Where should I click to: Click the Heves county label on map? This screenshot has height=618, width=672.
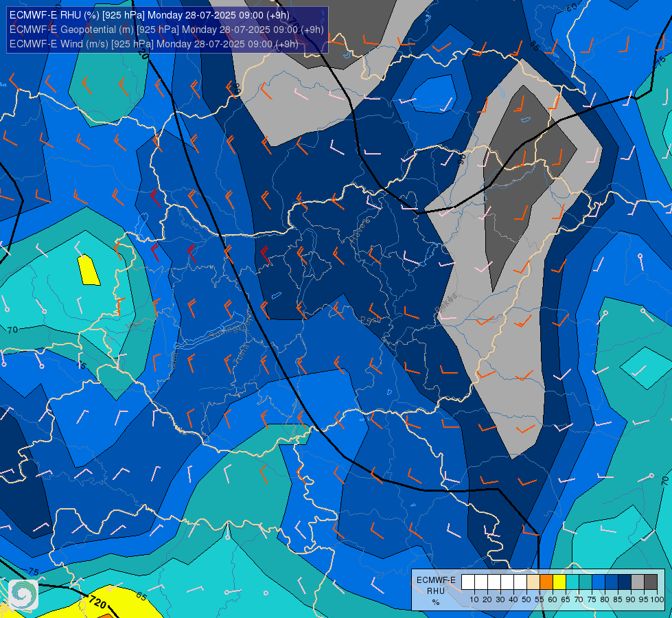359,230
